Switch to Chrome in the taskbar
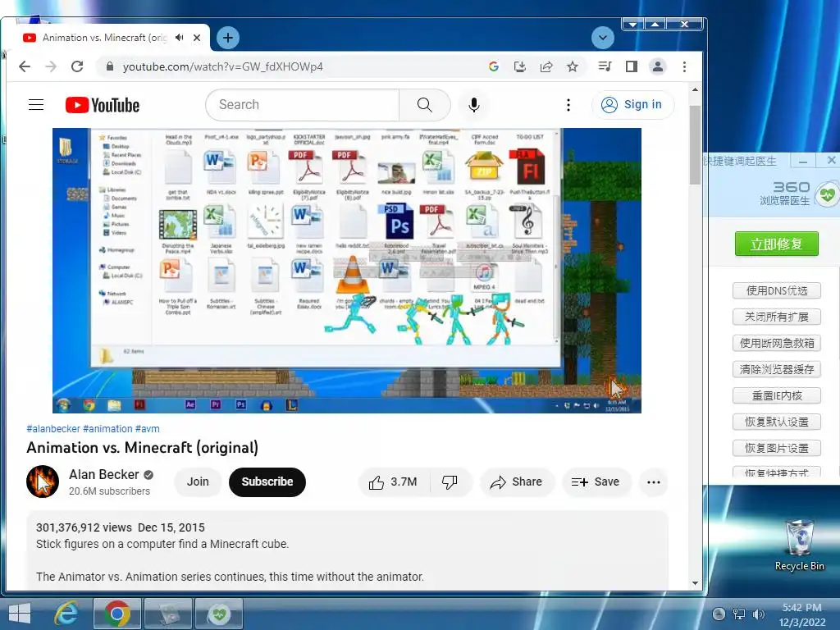Image resolution: width=840 pixels, height=630 pixels. tap(117, 614)
